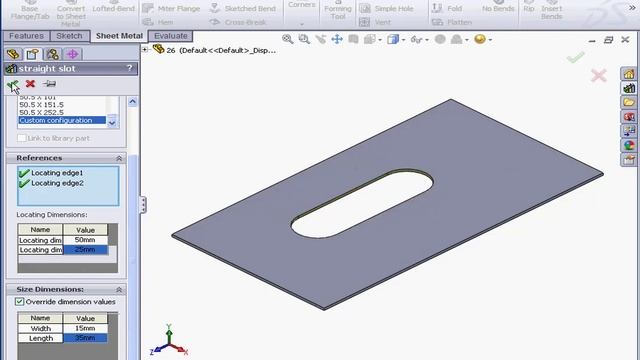Uncheck Override dimension values
The height and width of the screenshot is (360, 640).
coord(19,302)
